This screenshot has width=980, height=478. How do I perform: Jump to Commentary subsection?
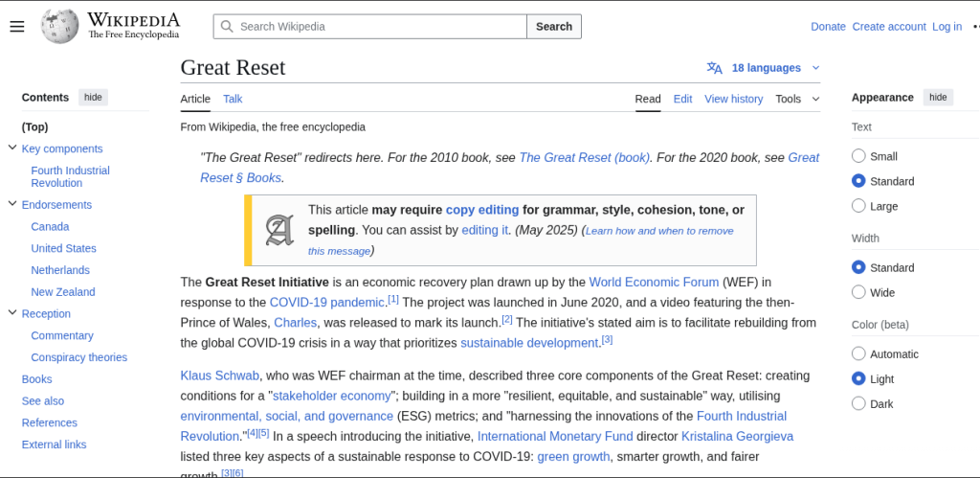tap(62, 335)
